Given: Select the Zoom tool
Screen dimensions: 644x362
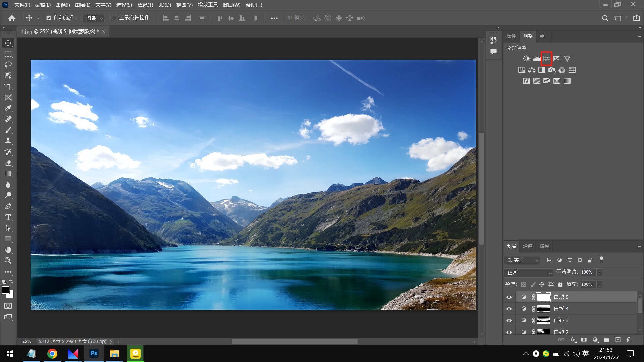Looking at the screenshot, I should (x=8, y=261).
